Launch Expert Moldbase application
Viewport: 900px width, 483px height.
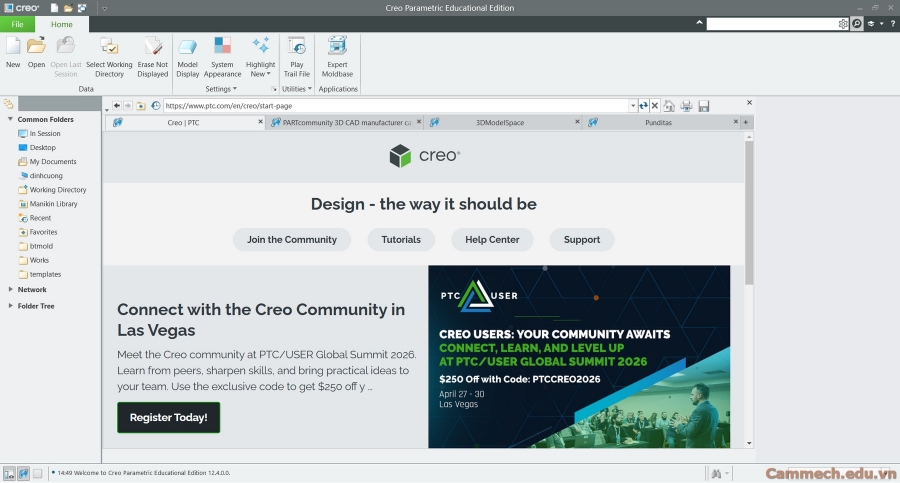pyautogui.click(x=338, y=57)
